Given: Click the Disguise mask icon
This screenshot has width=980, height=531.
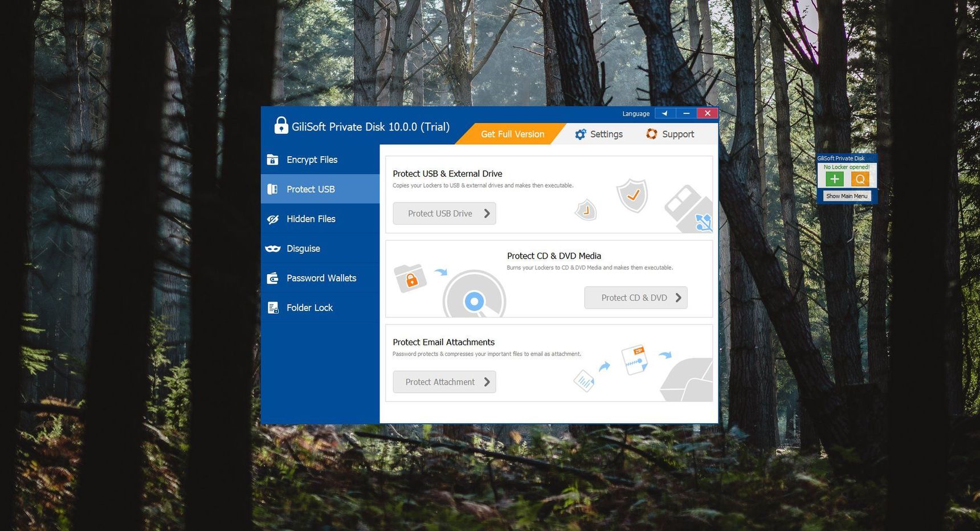Looking at the screenshot, I should [x=273, y=248].
